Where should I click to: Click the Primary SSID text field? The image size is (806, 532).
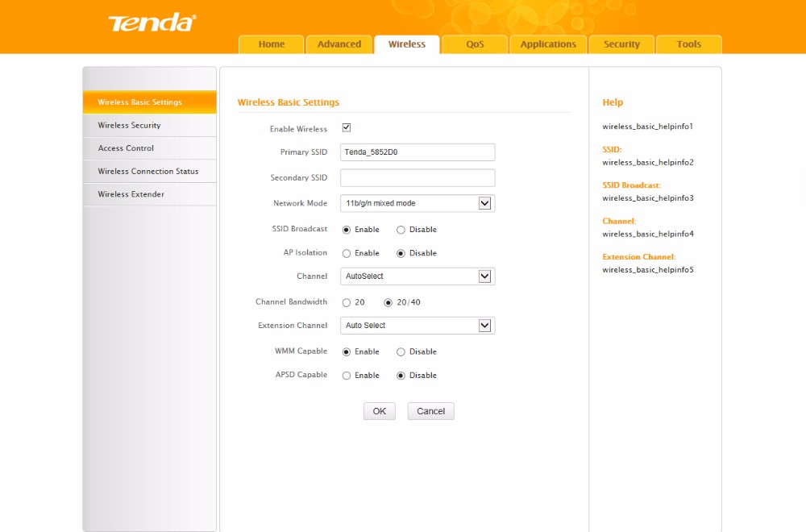pyautogui.click(x=418, y=152)
